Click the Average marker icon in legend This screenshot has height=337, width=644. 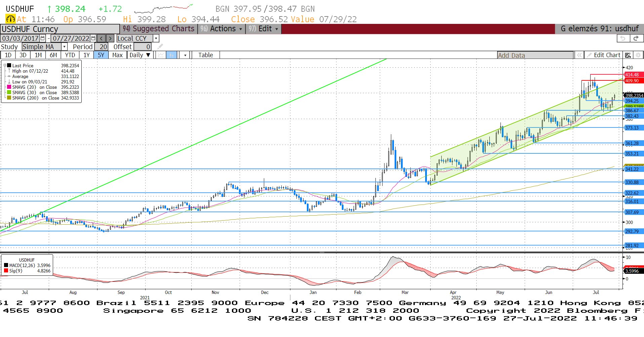(9, 76)
